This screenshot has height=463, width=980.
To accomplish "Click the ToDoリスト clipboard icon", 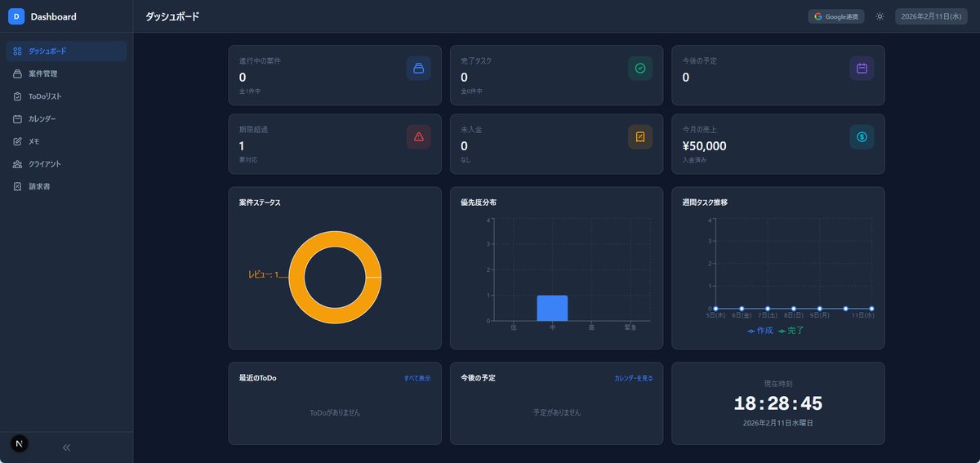I will pyautogui.click(x=18, y=96).
